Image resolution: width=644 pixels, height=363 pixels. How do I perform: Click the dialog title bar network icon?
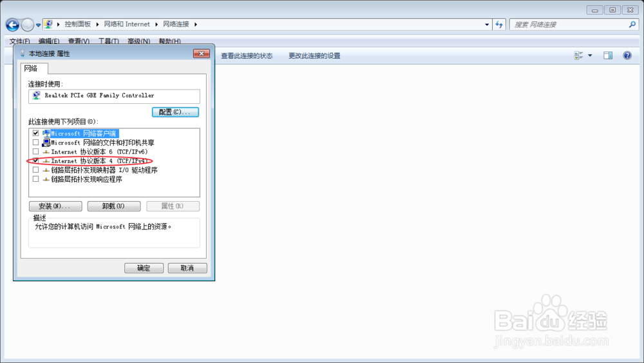(x=23, y=54)
